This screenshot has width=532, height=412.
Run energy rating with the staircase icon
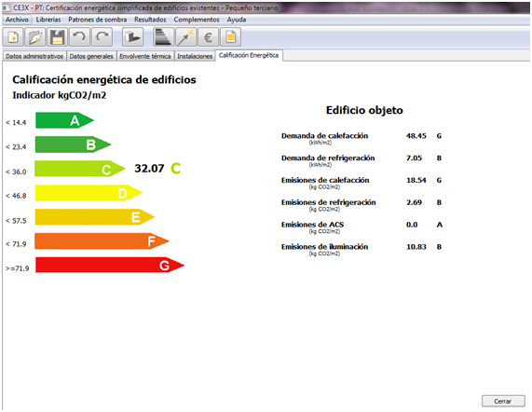click(163, 36)
